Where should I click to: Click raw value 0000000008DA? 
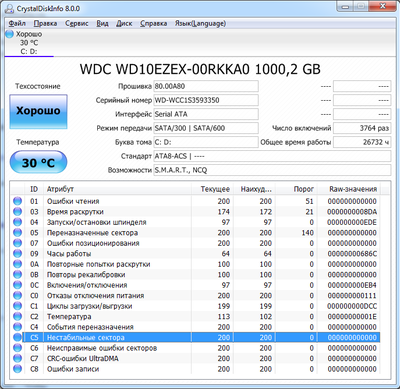(352, 212)
